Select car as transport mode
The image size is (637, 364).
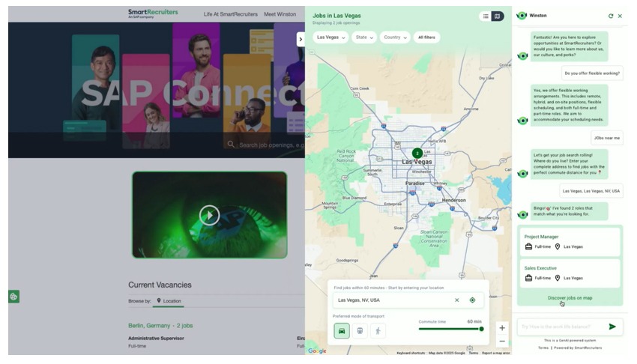[342, 330]
